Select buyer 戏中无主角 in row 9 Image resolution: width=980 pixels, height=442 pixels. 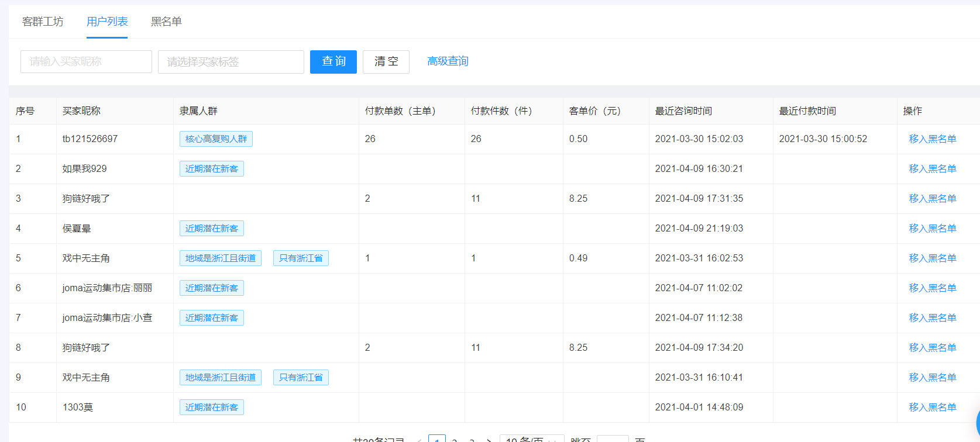pos(86,378)
